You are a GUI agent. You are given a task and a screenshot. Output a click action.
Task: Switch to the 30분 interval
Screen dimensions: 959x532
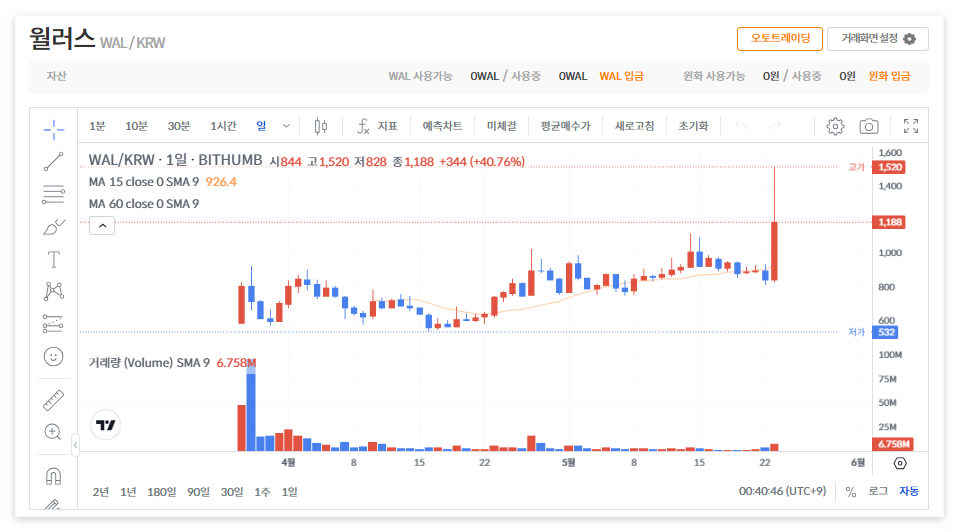179,126
